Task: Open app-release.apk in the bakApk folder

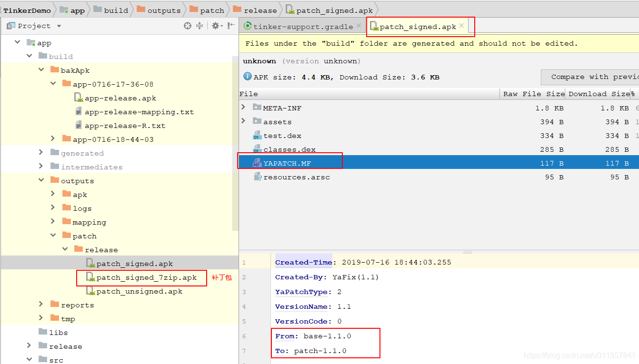Action: (x=120, y=98)
